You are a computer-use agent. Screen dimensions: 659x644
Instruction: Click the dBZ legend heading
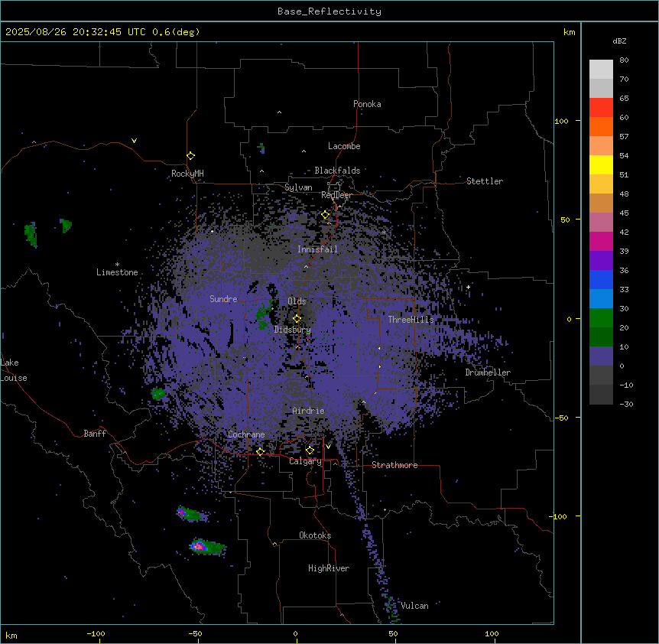(x=619, y=41)
